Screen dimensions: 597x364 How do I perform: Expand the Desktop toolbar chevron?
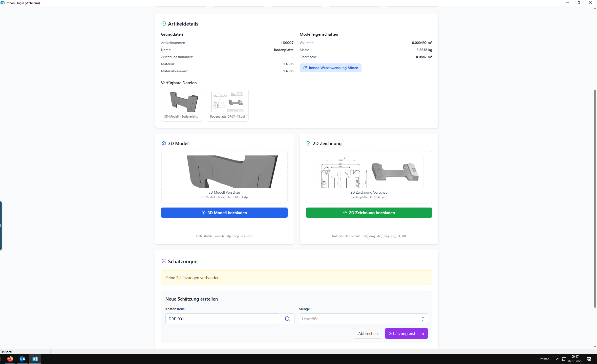pos(552,356)
